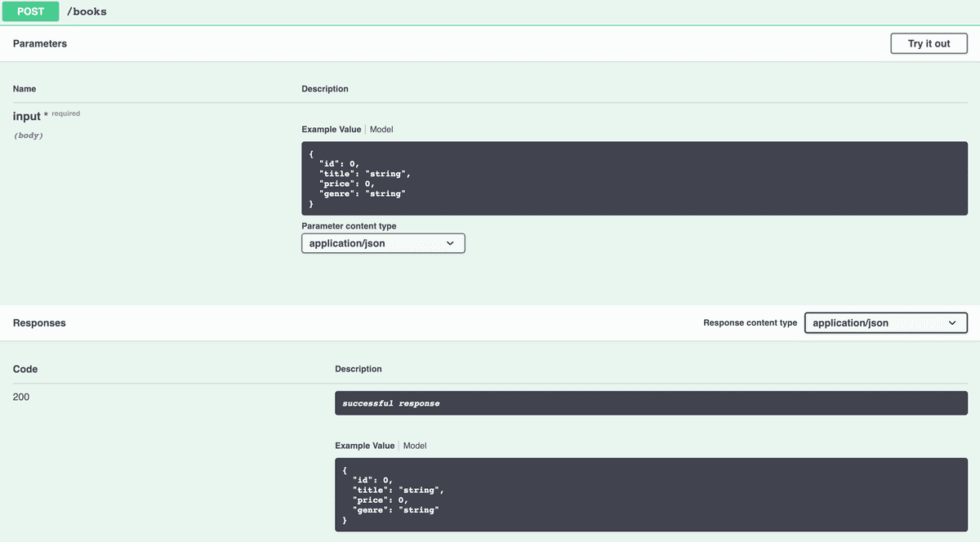Viewport: 980px width, 542px height.
Task: Collapse the /books endpoint path
Action: [x=87, y=12]
